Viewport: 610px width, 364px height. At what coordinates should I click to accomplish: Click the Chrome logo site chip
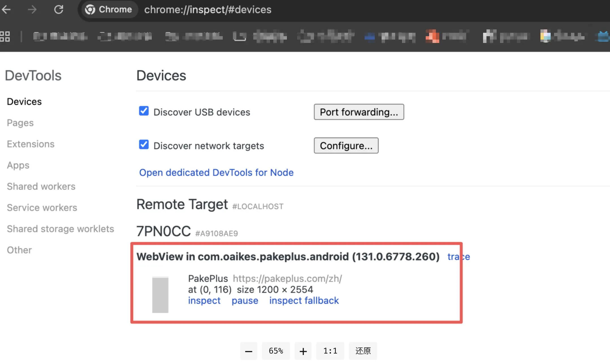point(109,10)
